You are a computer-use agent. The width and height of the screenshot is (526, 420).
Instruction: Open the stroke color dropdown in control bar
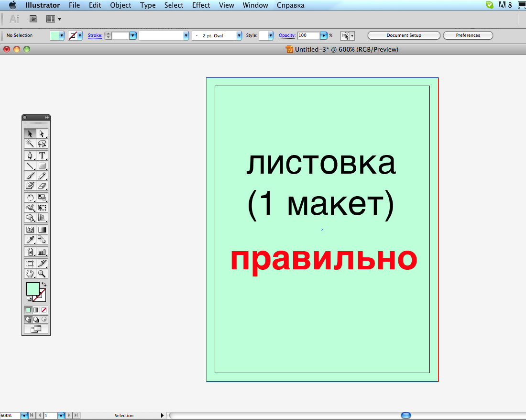tap(80, 35)
